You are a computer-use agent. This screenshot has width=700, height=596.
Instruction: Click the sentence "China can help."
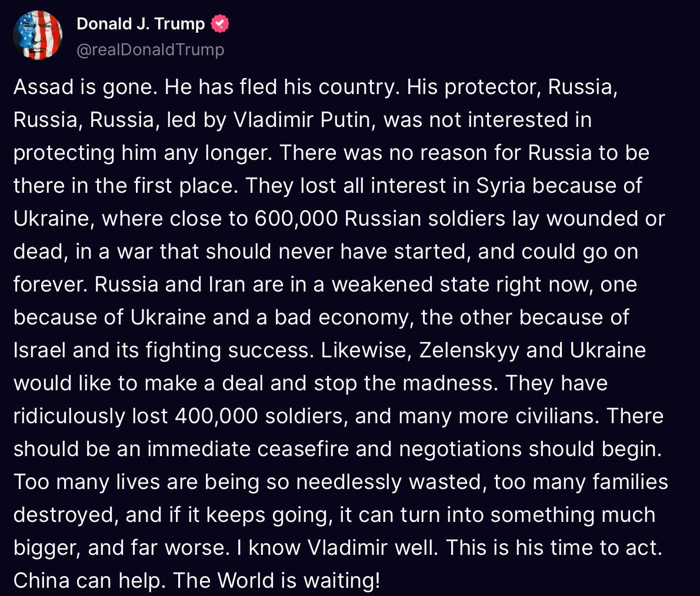click(x=90, y=581)
